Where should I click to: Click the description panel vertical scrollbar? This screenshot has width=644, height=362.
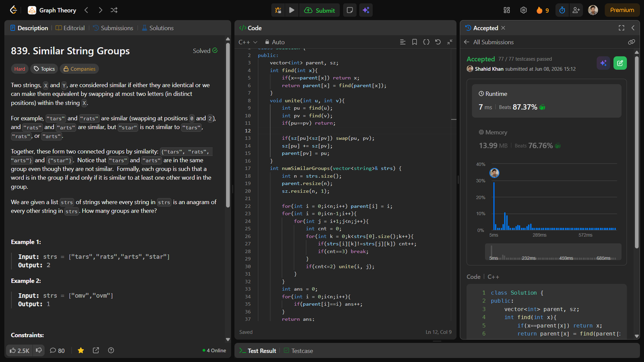228,126
